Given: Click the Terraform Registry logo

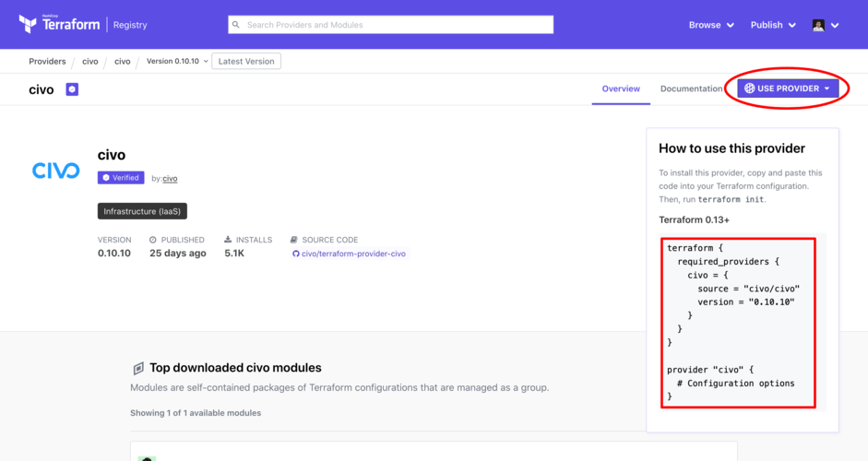Looking at the screenshot, I should click(82, 24).
